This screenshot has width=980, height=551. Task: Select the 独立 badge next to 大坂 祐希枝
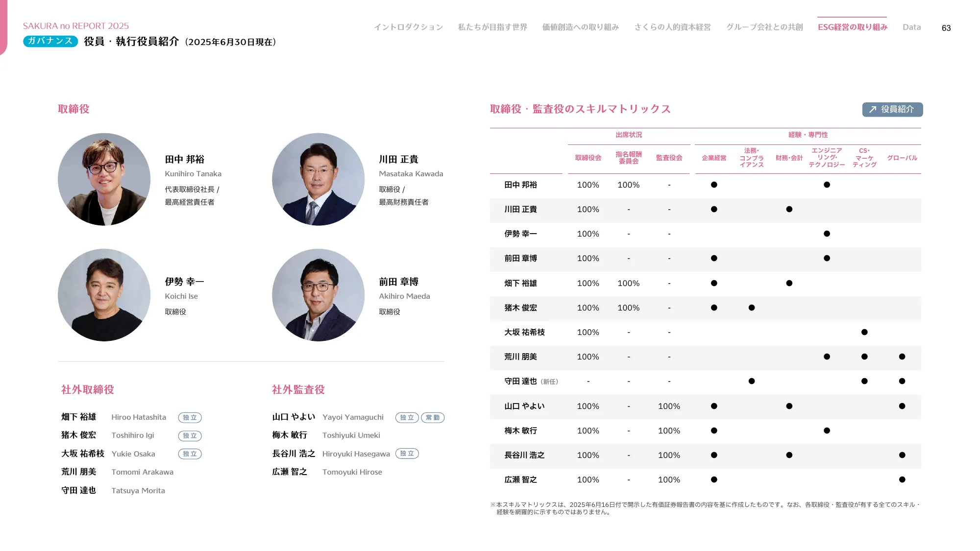tap(190, 454)
